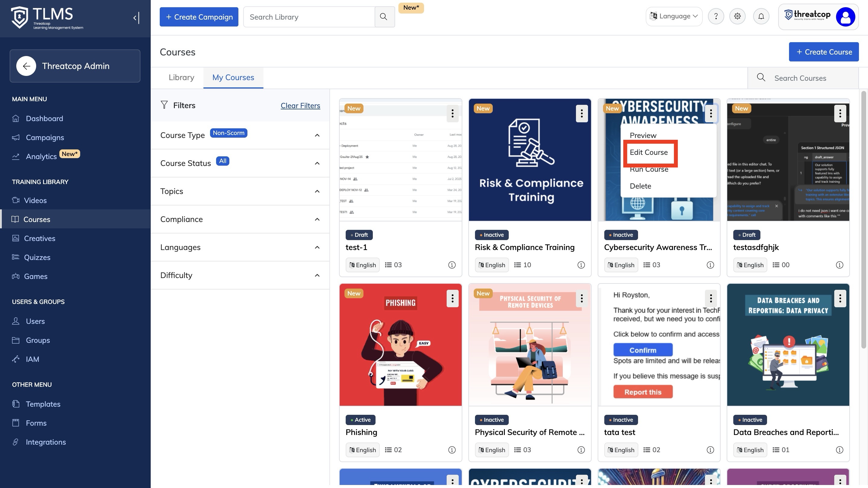The height and width of the screenshot is (488, 868).
Task: Click the Clear Filters link
Action: (300, 105)
